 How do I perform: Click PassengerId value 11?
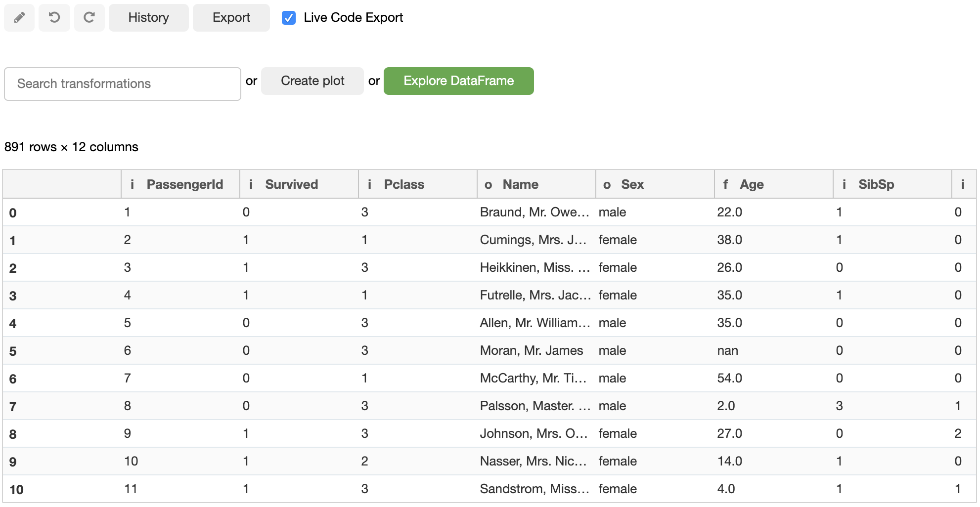[131, 489]
